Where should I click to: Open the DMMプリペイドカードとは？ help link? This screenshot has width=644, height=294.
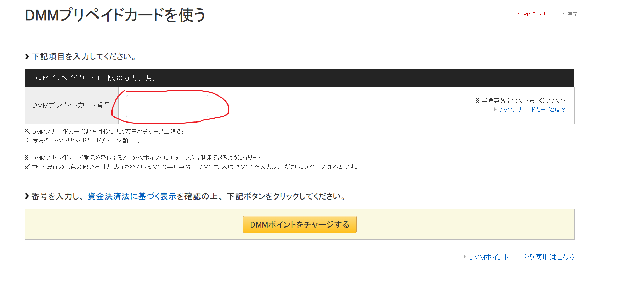click(532, 110)
